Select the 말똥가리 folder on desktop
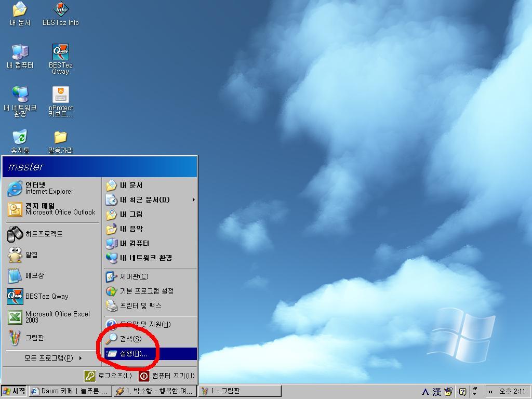The width and height of the screenshot is (532, 399). pos(60,141)
